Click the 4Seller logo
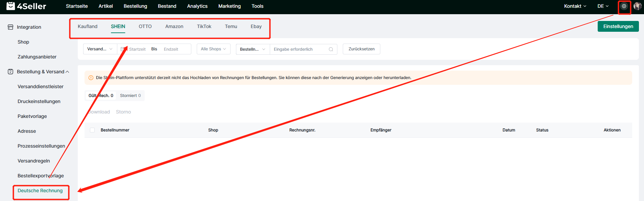This screenshot has width=644, height=201. (26, 6)
